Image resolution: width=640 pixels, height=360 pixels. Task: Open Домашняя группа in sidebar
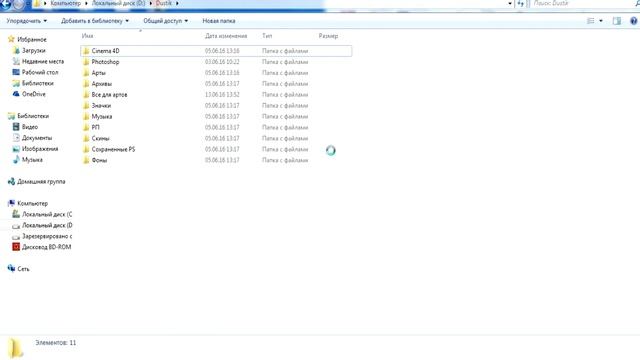[41, 182]
